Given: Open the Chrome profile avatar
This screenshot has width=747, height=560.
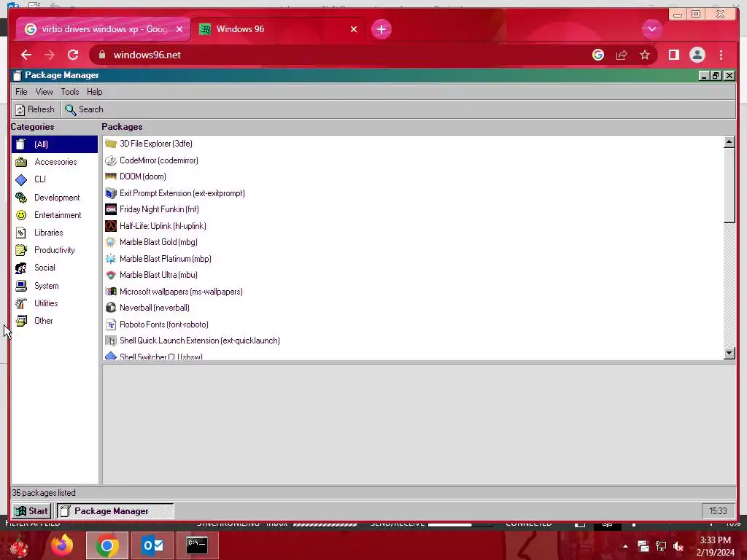Looking at the screenshot, I should pyautogui.click(x=697, y=55).
